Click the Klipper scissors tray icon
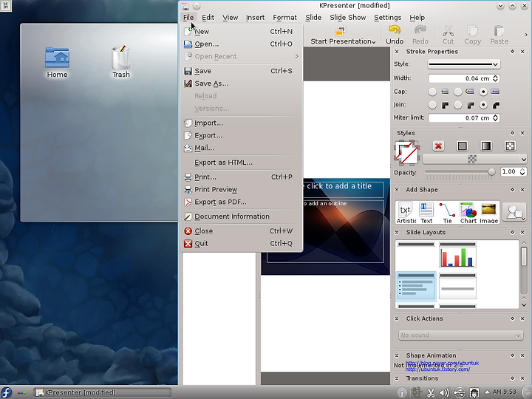The image size is (532, 399). [431, 393]
